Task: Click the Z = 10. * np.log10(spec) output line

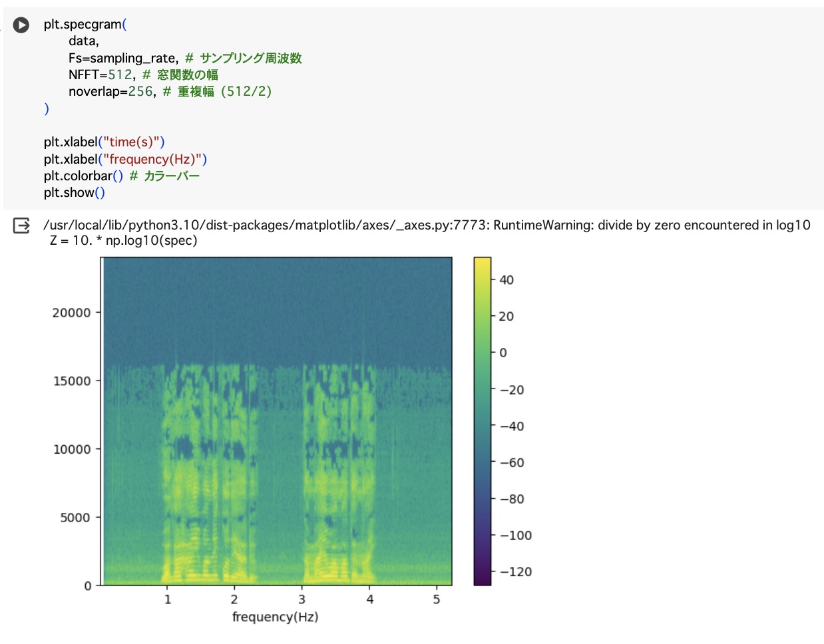Action: point(124,241)
